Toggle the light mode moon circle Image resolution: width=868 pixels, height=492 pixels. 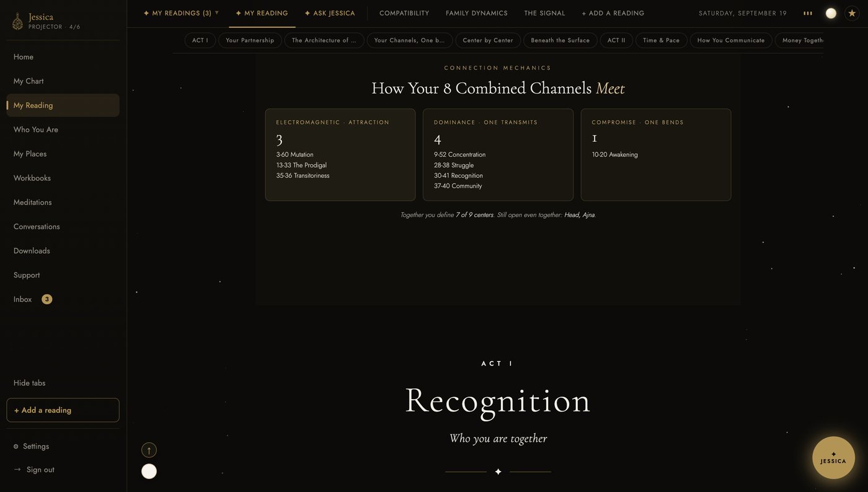(831, 13)
